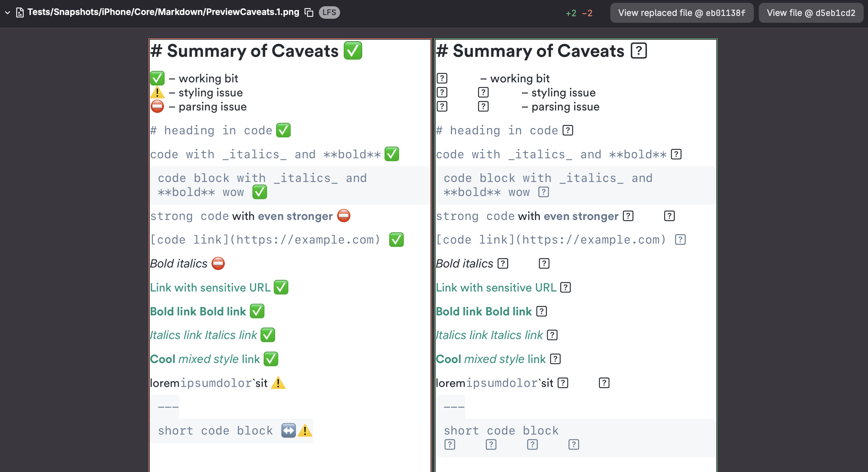Copy the file path with the copy icon

[x=309, y=13]
